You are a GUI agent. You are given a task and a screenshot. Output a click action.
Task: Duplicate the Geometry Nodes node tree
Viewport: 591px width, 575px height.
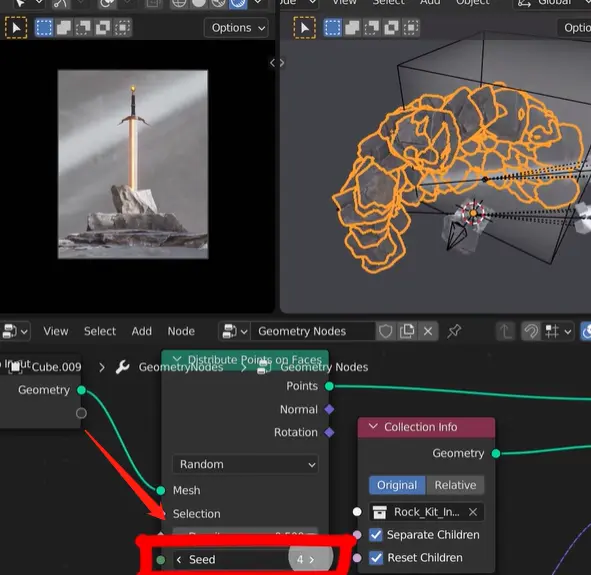[407, 332]
